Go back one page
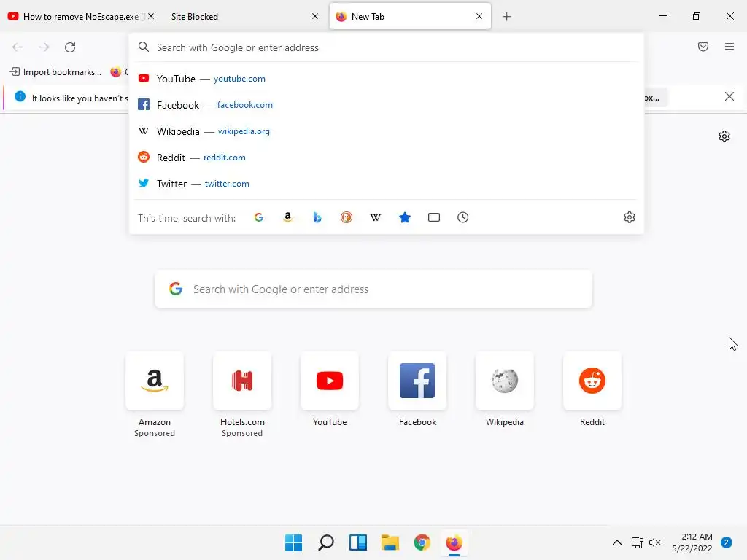This screenshot has width=747, height=560. tap(18, 47)
